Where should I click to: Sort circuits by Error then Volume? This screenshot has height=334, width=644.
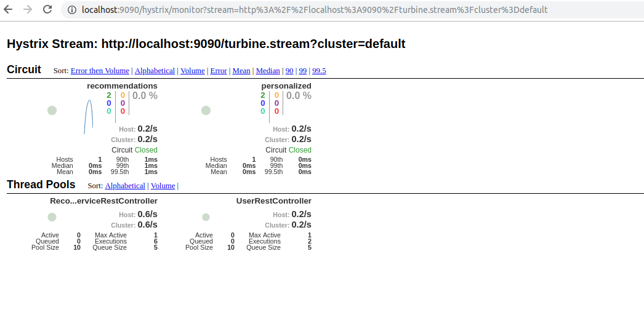pos(100,71)
